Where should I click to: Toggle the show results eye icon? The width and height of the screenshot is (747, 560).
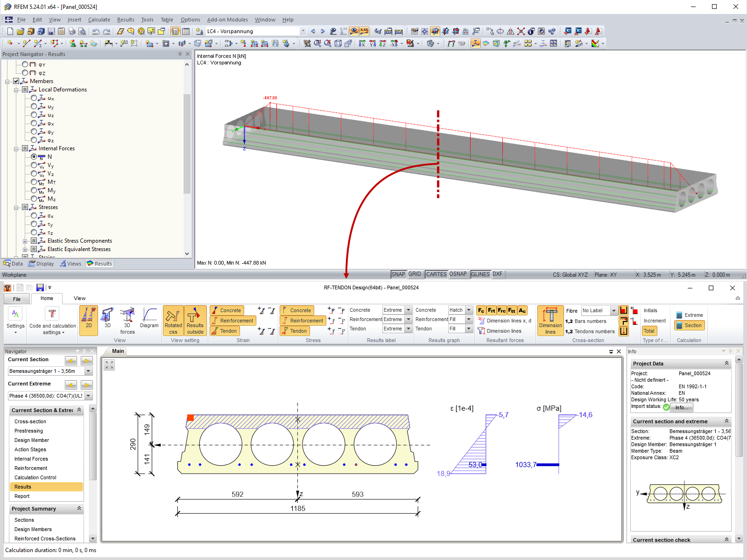click(354, 31)
